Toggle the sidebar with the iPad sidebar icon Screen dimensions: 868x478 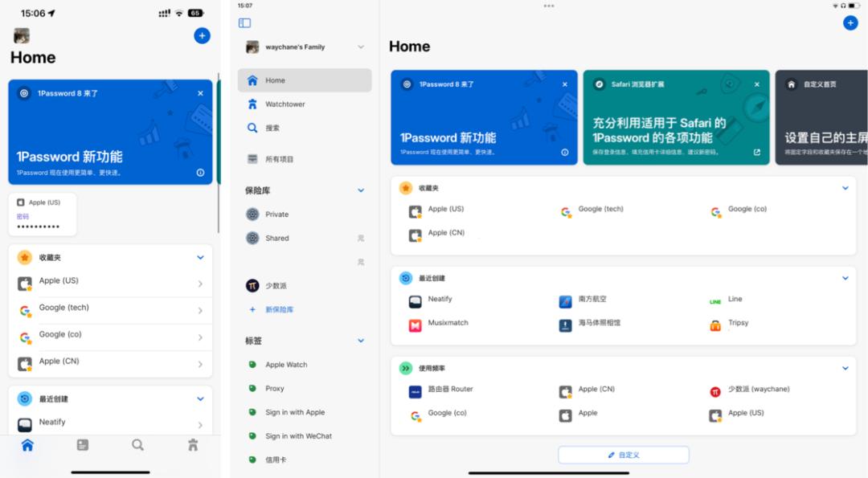coord(244,22)
